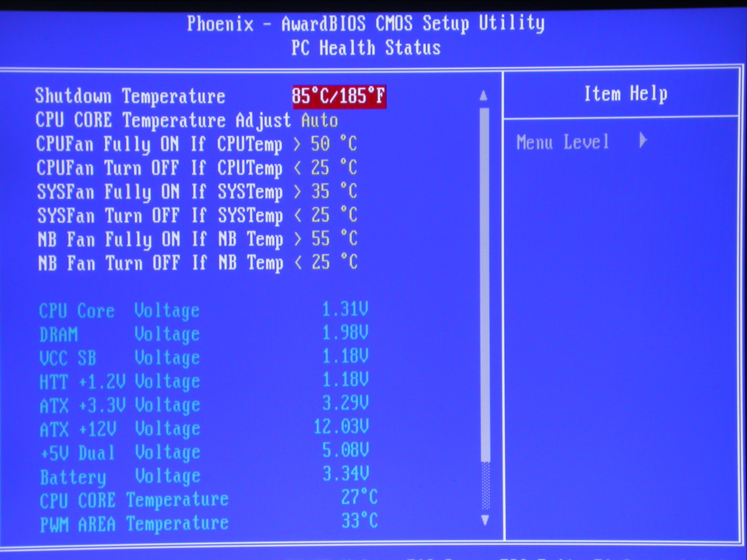747x560 pixels.
Task: Click the Item Help panel heading
Action: tap(626, 94)
